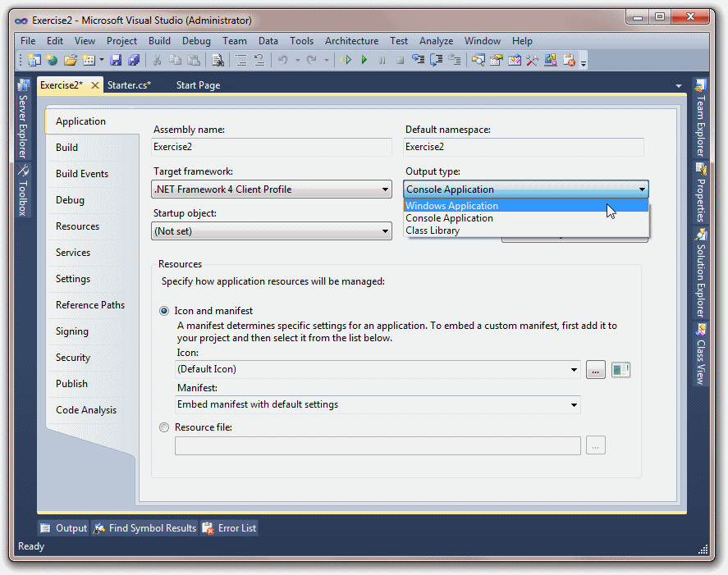This screenshot has height=575, width=728.
Task: Click the Cut scissors icon
Action: pyautogui.click(x=157, y=60)
